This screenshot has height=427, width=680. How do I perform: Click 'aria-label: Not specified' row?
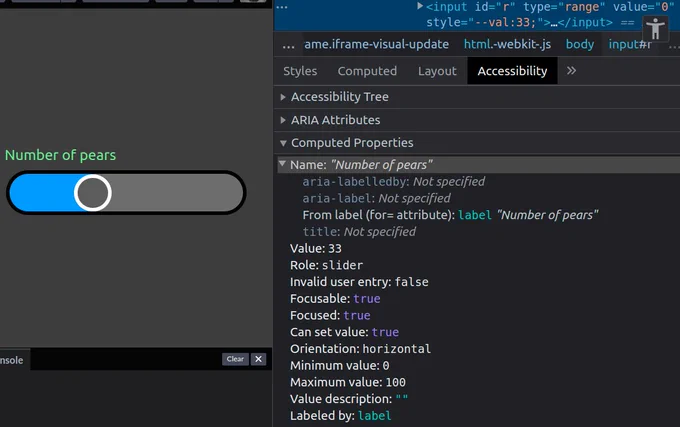pyautogui.click(x=376, y=198)
